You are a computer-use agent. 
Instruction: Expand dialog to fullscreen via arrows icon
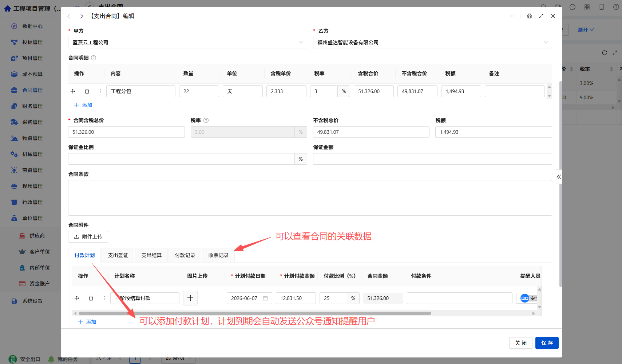click(541, 16)
